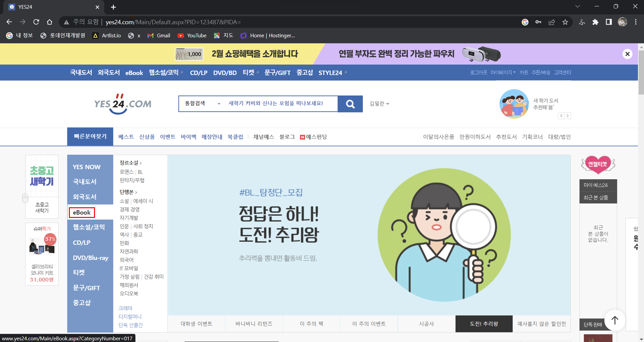Open 지도 maps bookmark
The height and width of the screenshot is (342, 644).
pos(223,35)
